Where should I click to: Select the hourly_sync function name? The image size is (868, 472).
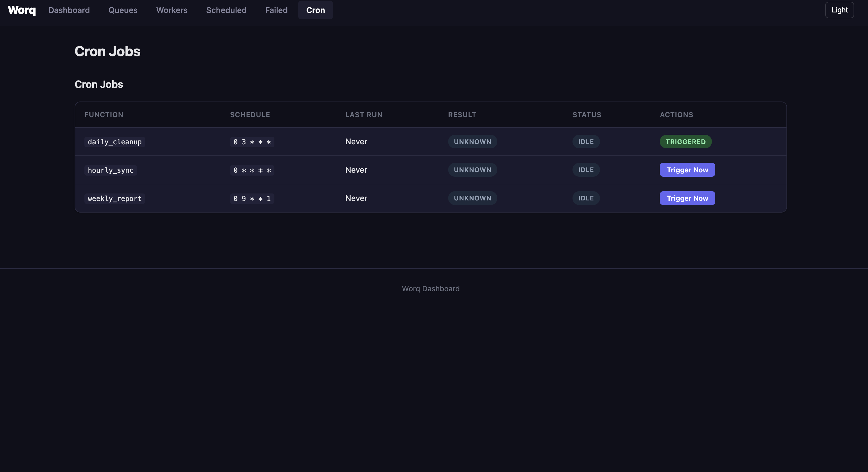point(110,170)
